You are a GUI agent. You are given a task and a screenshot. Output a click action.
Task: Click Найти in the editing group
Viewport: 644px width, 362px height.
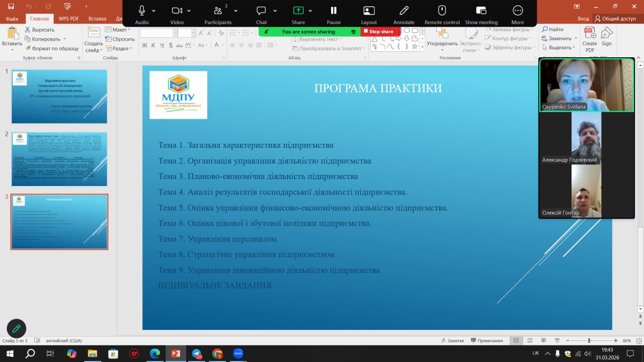tap(552, 30)
